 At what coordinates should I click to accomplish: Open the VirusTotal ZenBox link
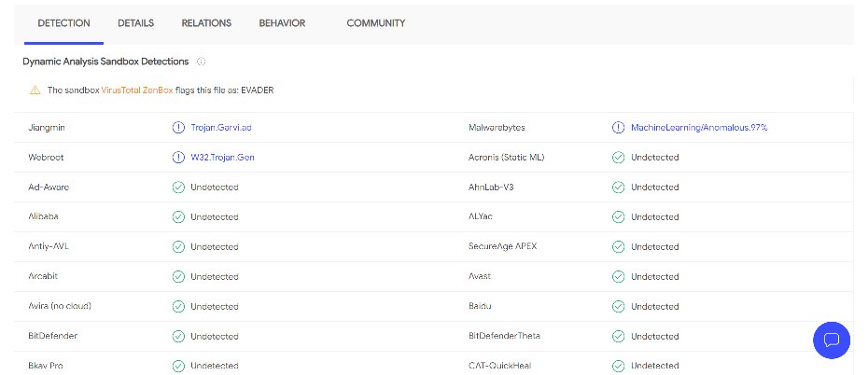pyautogui.click(x=137, y=90)
